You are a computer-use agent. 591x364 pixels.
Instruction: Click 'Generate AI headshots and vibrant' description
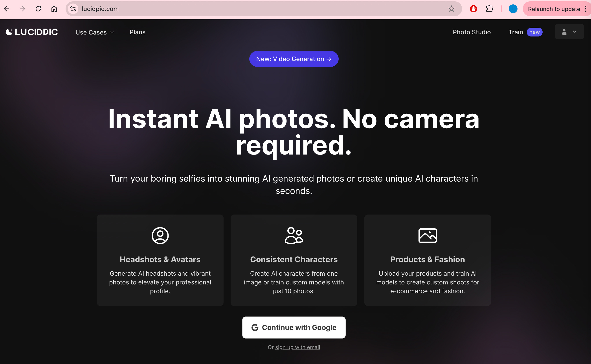(x=160, y=282)
